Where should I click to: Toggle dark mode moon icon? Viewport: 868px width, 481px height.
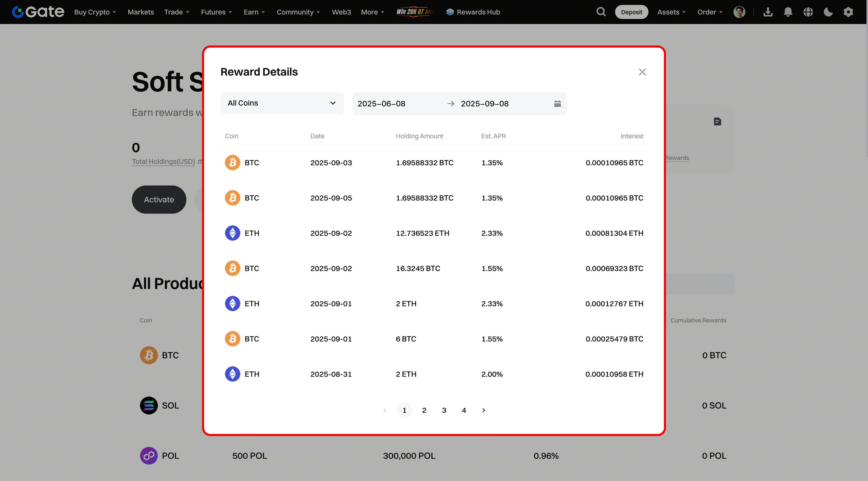(828, 12)
